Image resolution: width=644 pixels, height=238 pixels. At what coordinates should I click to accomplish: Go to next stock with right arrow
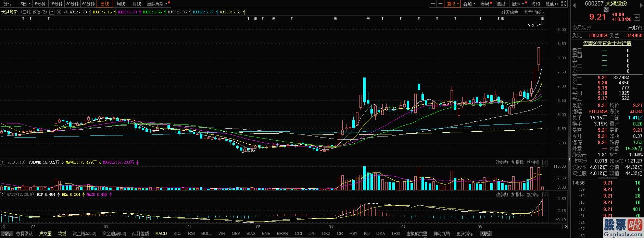[x=641, y=5]
